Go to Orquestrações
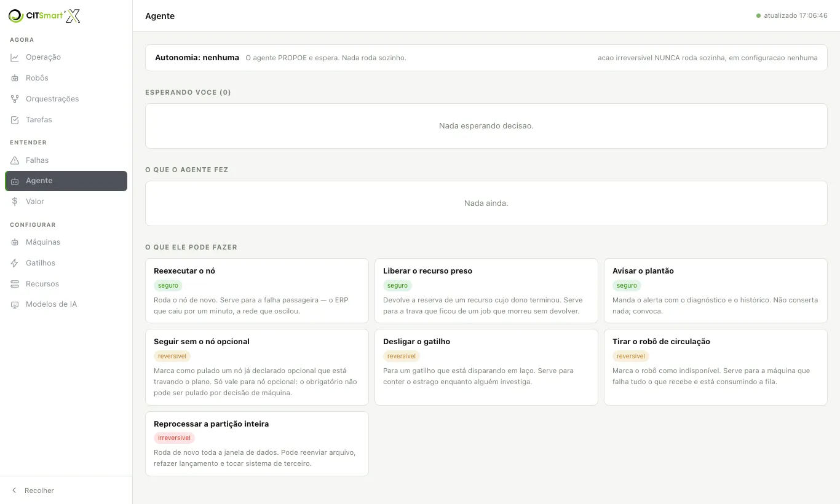Screen dimensions: 840x504 66,99
